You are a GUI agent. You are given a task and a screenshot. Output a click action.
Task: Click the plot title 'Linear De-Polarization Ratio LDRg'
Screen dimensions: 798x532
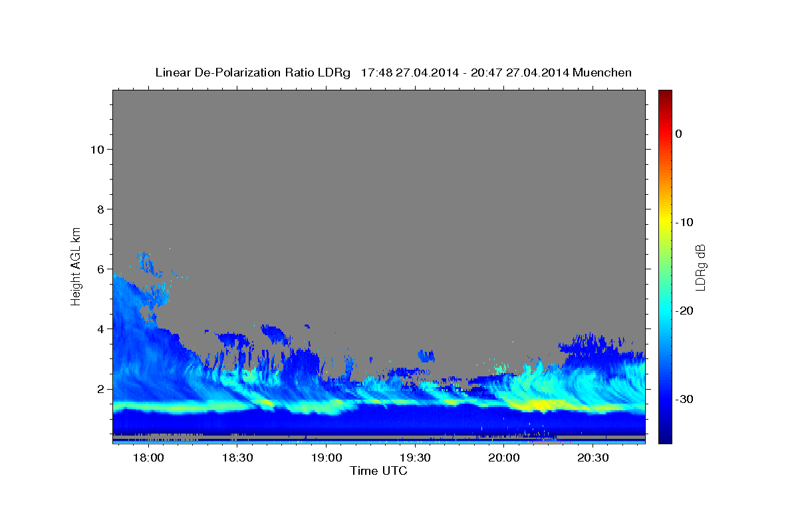(253, 72)
